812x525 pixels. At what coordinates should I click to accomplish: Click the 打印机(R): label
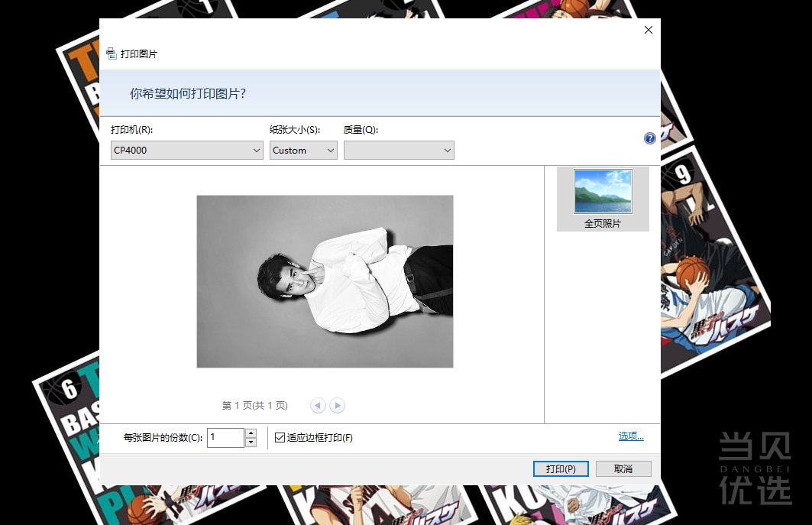click(131, 130)
